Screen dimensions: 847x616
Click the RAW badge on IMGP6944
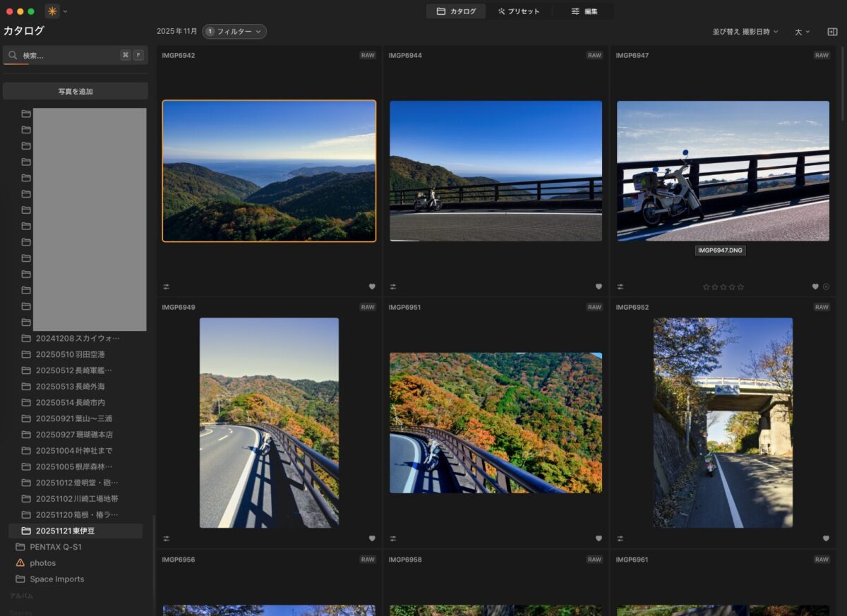click(594, 55)
